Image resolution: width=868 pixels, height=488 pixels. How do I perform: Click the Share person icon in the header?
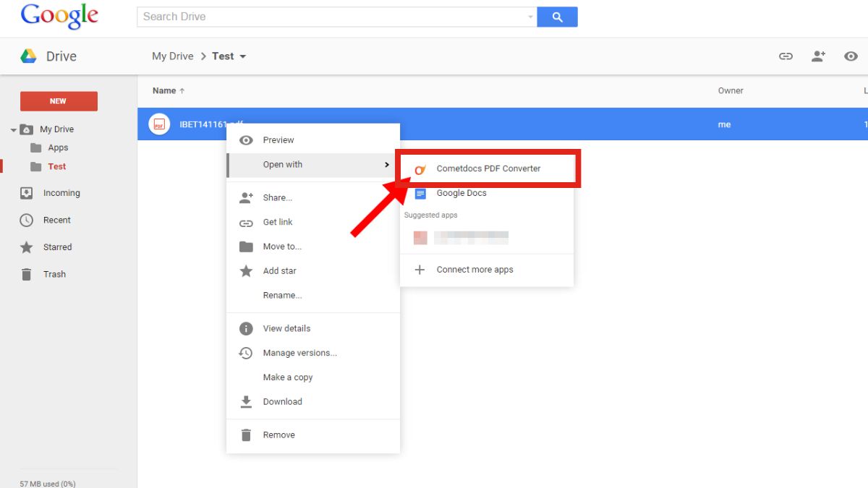pyautogui.click(x=818, y=56)
